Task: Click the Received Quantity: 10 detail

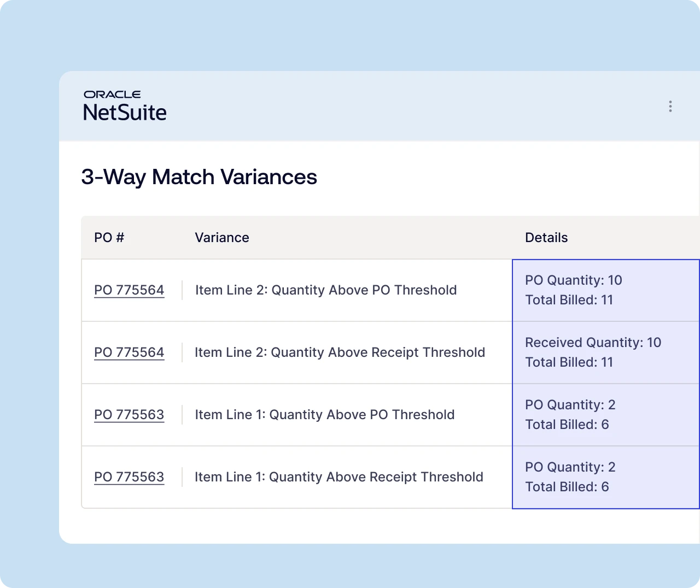Action: coord(593,343)
